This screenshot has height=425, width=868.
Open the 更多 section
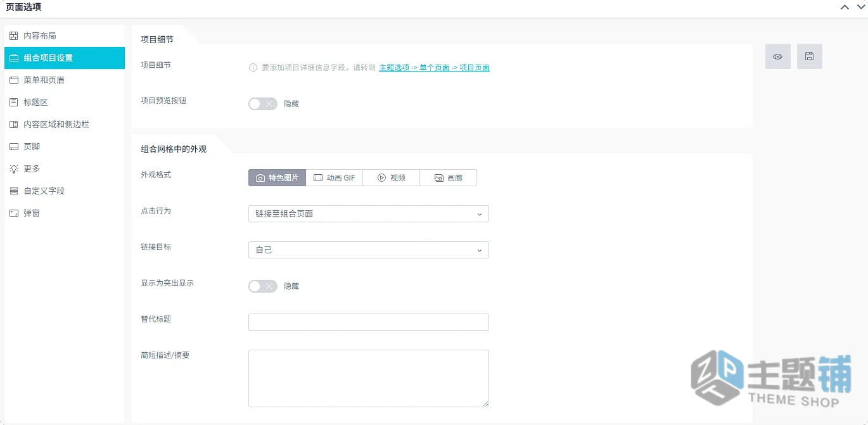65,169
